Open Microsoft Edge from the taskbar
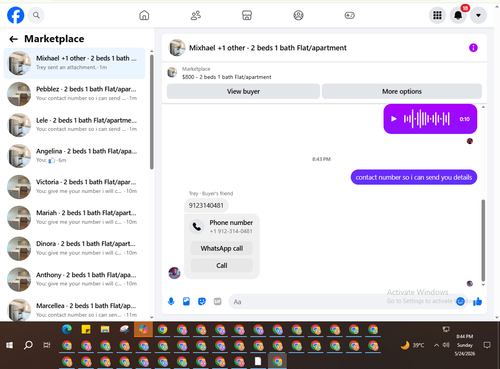Screen dimensions: 500x369 tap(67, 330)
